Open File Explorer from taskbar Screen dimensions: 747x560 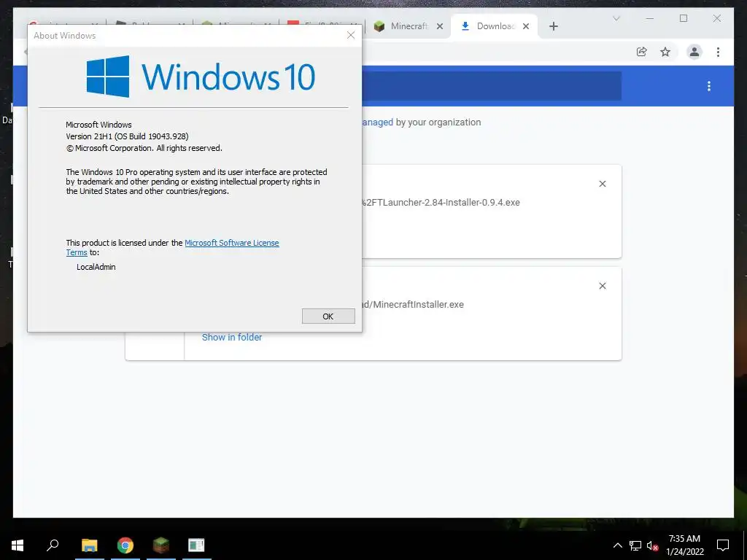click(90, 545)
